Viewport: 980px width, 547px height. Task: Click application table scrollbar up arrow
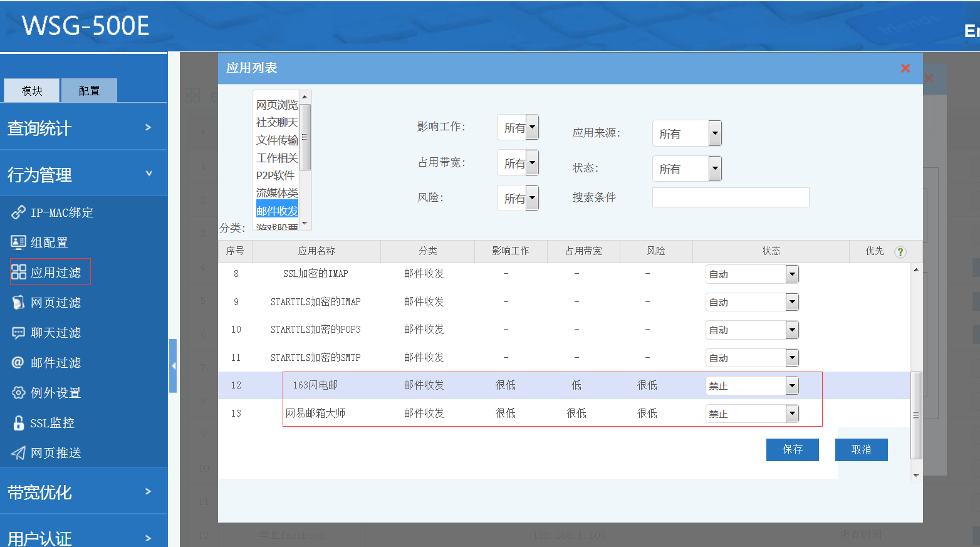916,269
